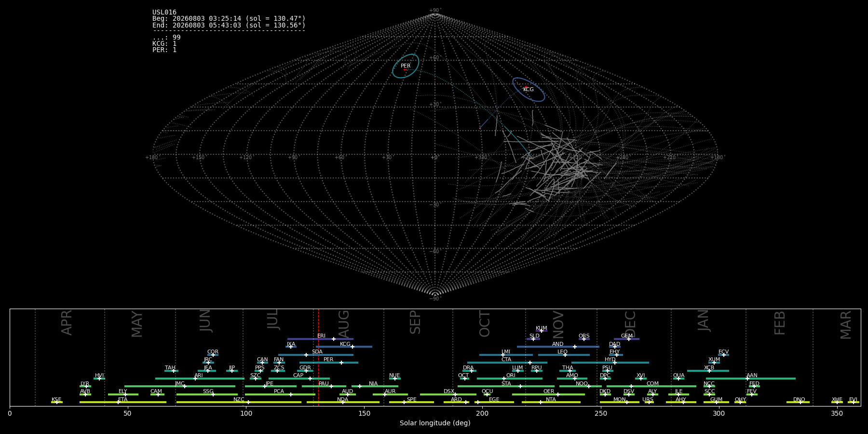Click the GEM shower label in timeline
868x434 pixels.
click(627, 336)
